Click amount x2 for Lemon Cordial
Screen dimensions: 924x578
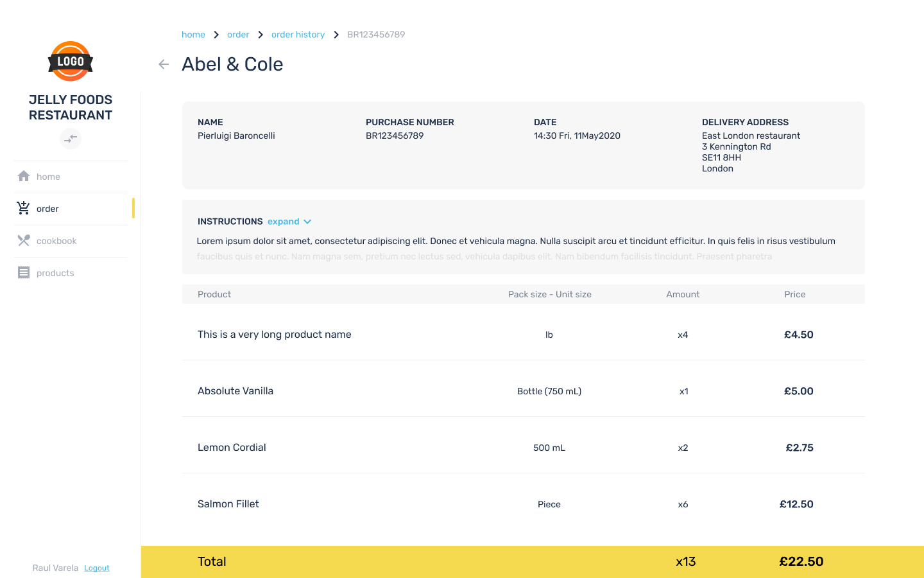click(683, 448)
